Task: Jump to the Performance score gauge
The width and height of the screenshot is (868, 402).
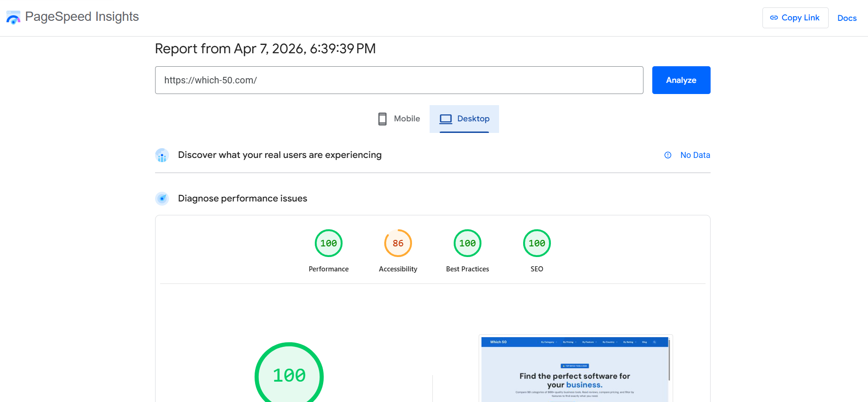Action: pos(329,244)
